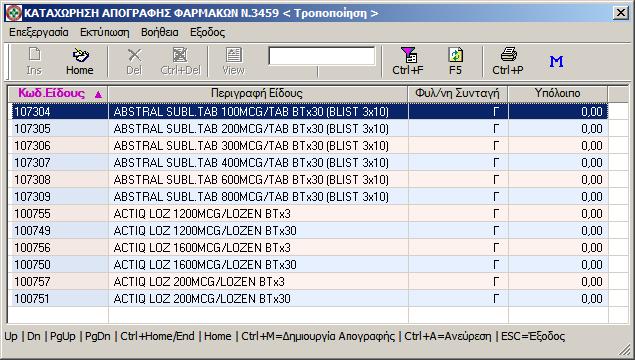Image resolution: width=635 pixels, height=360 pixels.
Task: Click the Γ cell in row 107306
Action: coord(458,146)
